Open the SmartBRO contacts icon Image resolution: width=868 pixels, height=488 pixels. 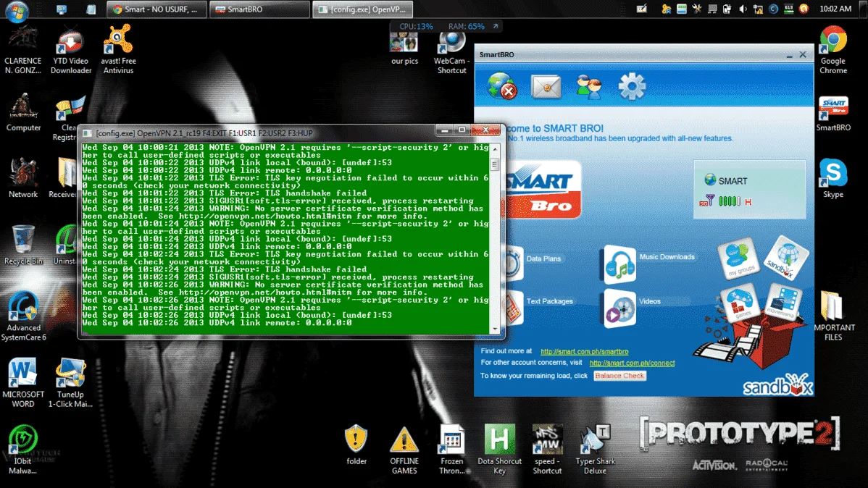tap(588, 87)
